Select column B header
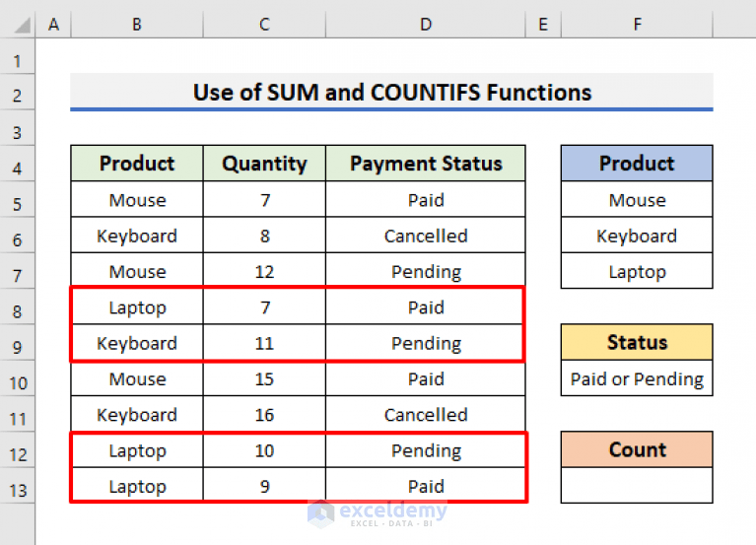The width and height of the screenshot is (756, 545). point(137,24)
